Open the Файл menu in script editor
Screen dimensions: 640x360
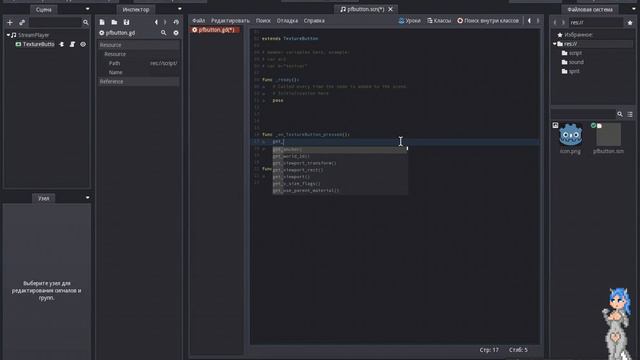pyautogui.click(x=199, y=20)
